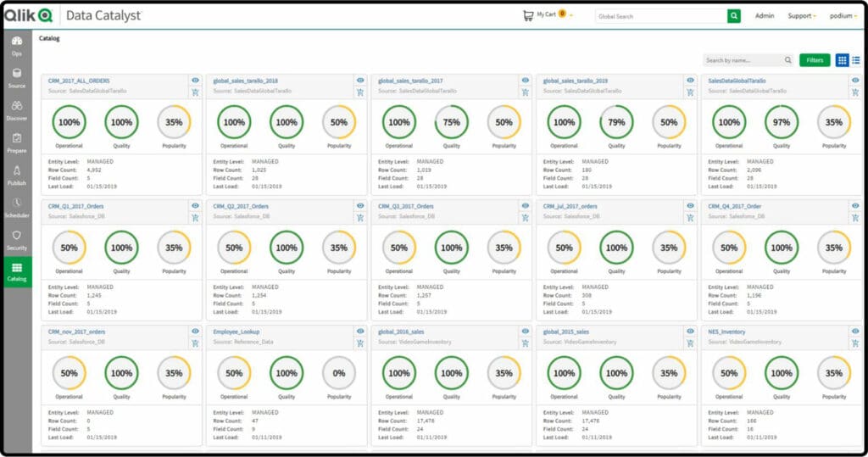
Task: Add CRM_Q2_2017_Orders to cart
Action: coord(360,218)
